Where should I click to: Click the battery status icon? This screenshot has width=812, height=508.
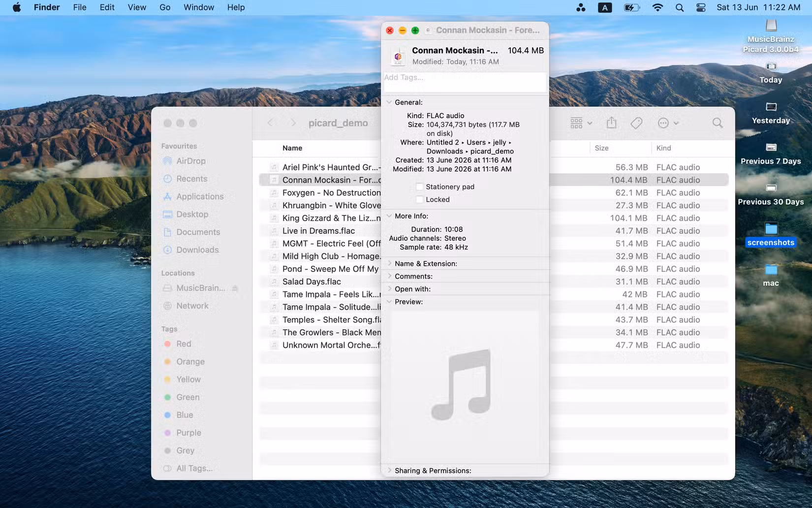pos(631,7)
